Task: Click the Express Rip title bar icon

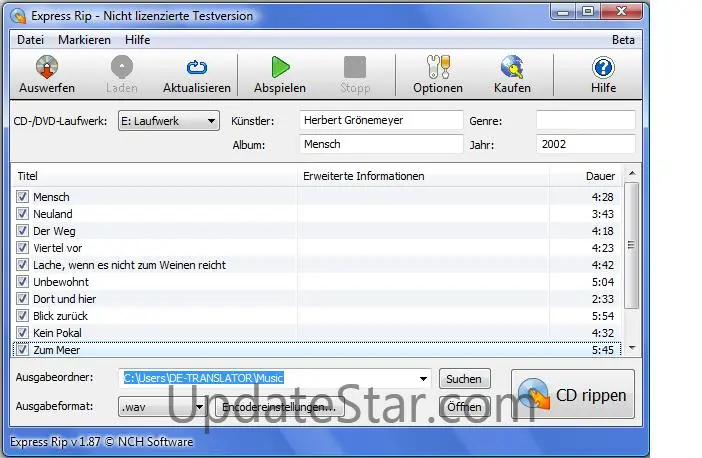Action: tap(19, 16)
